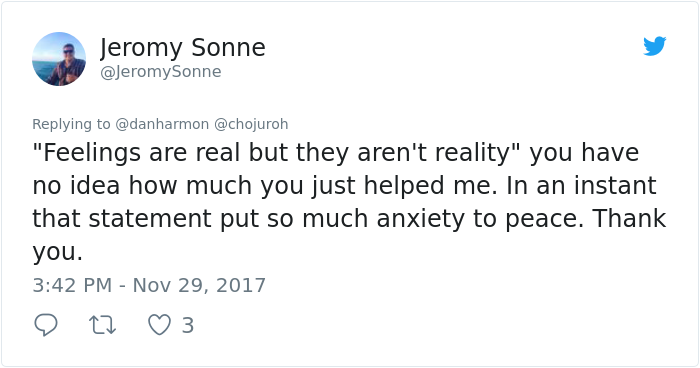
Task: Open the @chojuroh mention link
Action: click(251, 124)
